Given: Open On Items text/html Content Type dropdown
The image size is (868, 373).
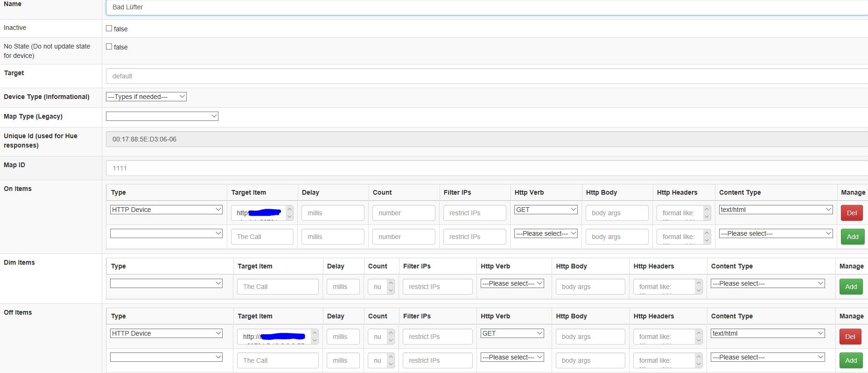Looking at the screenshot, I should pos(776,210).
